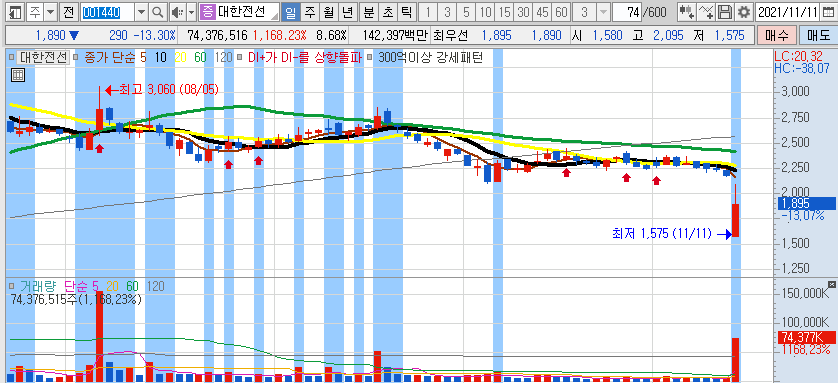838x383 pixels.
Task: Choose the 3 interval button
Action: point(447,12)
